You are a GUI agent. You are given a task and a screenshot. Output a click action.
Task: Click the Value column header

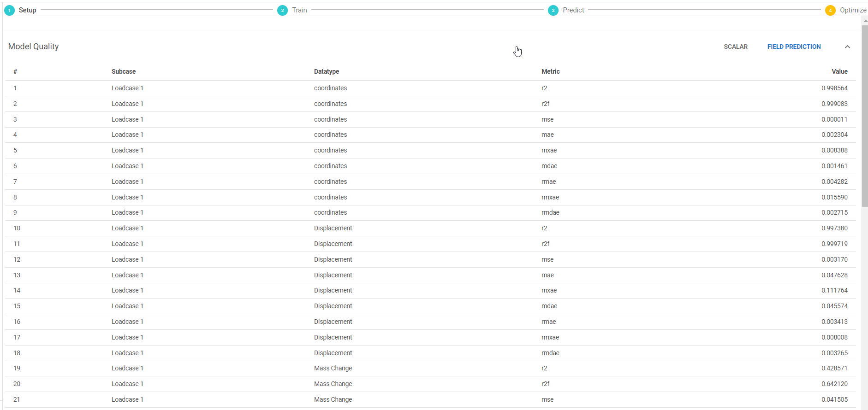point(839,71)
